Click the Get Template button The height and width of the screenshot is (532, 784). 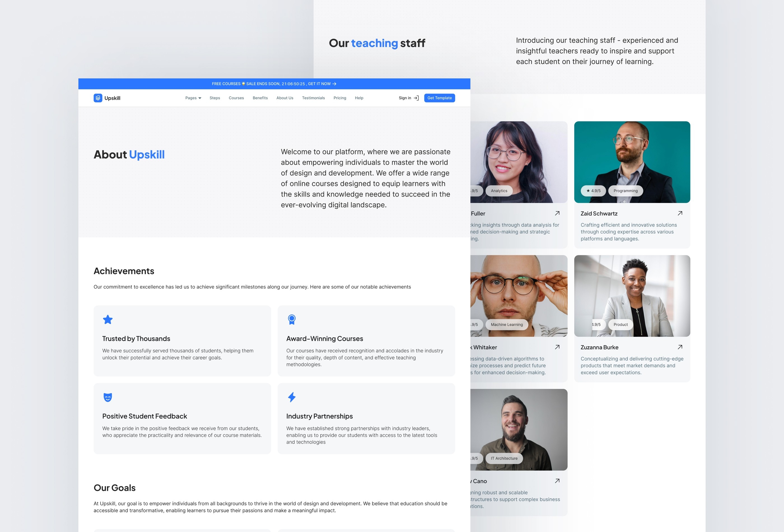coord(440,98)
